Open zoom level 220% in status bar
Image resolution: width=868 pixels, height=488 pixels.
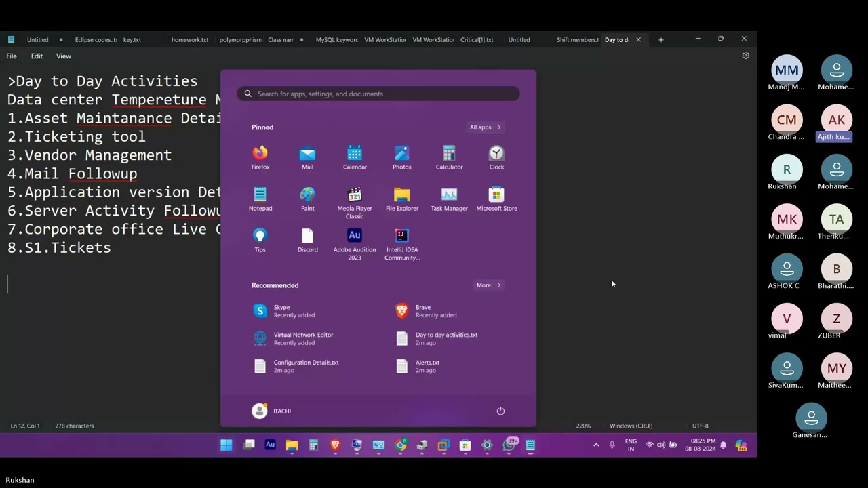pos(583,426)
